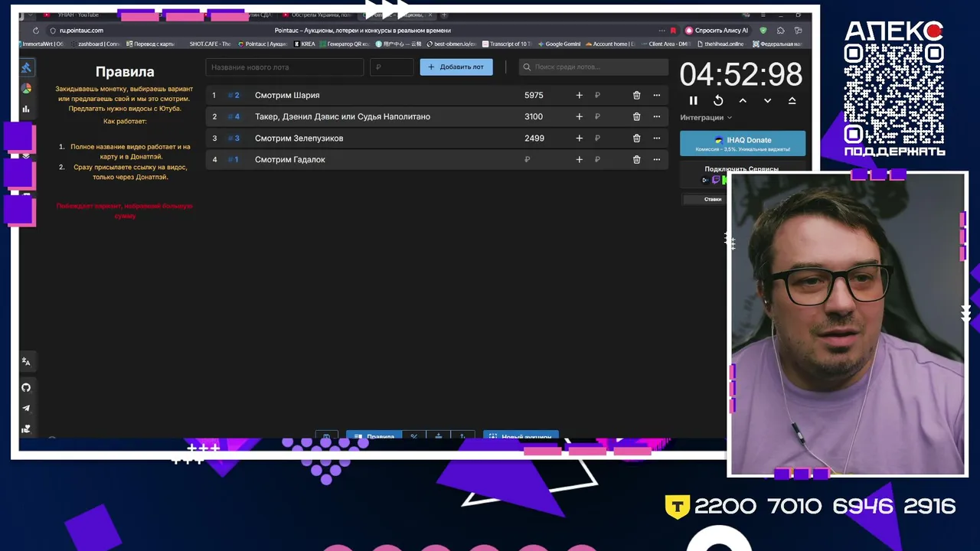Decrease timer with the down chevron
Viewport: 980px width, 551px height.
[x=767, y=100]
